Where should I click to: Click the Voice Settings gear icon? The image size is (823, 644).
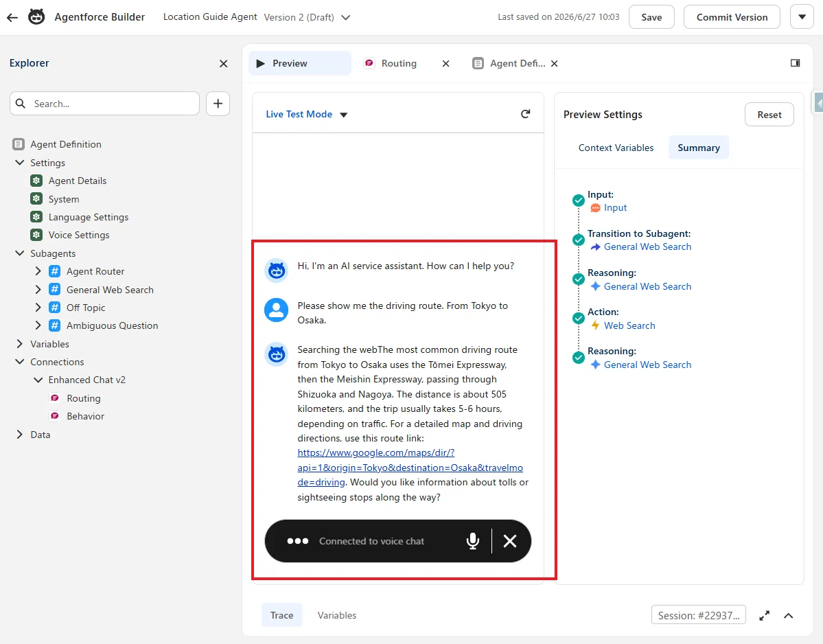(x=36, y=235)
